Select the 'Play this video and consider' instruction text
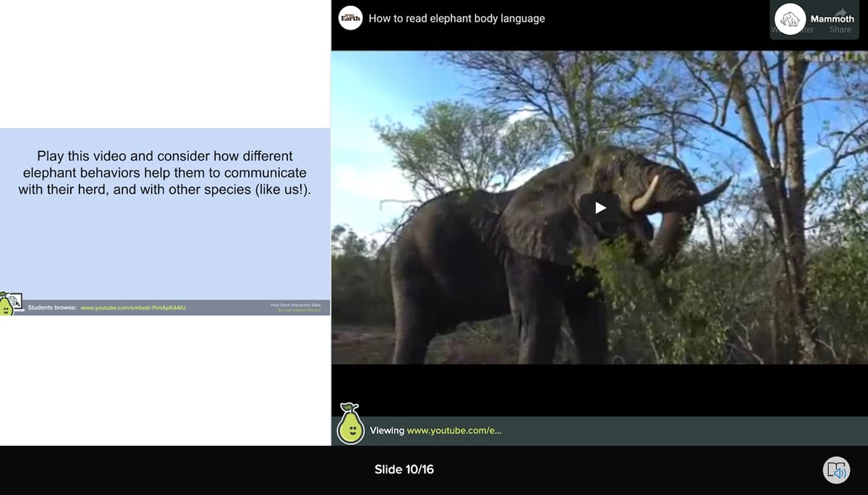This screenshot has width=868, height=495. (x=165, y=173)
